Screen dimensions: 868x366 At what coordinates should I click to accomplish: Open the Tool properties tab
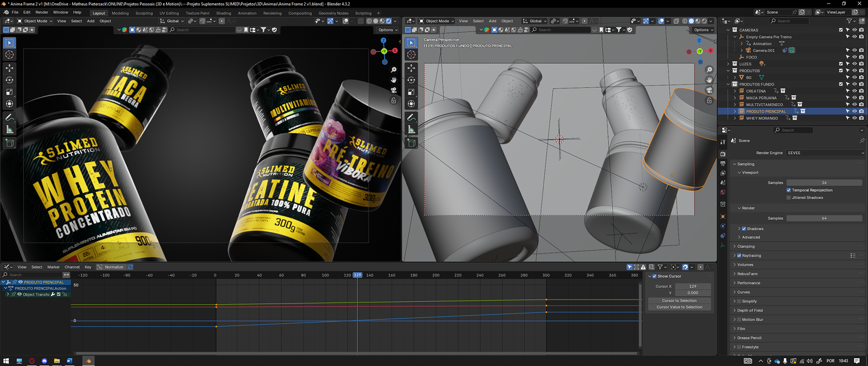coord(723,141)
